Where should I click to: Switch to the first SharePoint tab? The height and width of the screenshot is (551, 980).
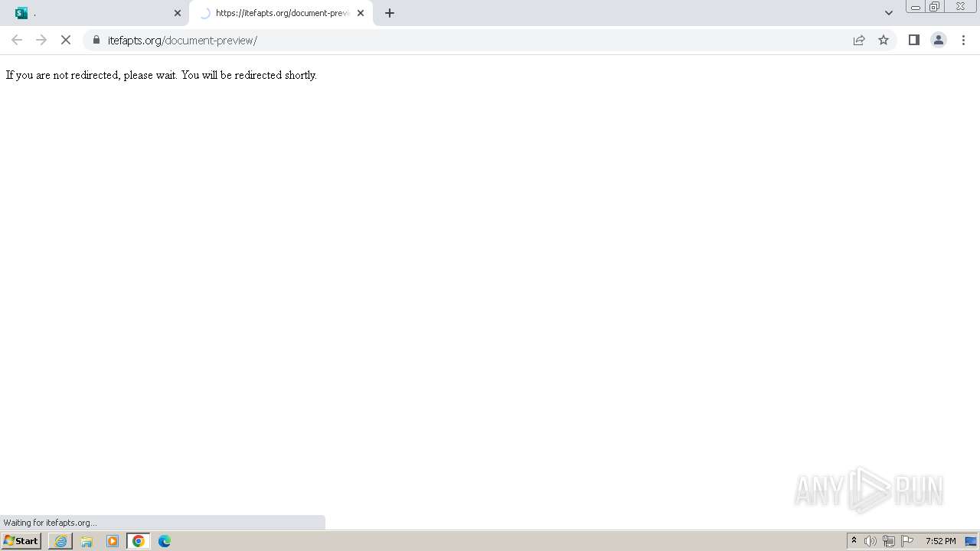pyautogui.click(x=94, y=13)
